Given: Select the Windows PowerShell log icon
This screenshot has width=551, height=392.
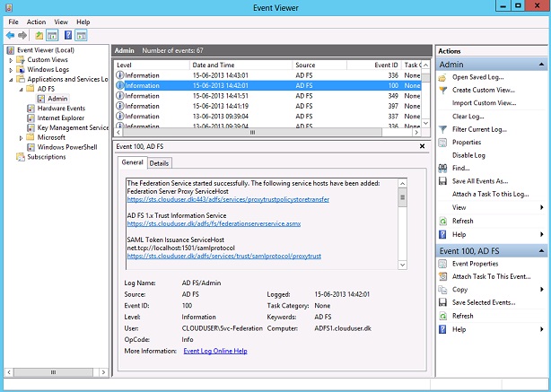Looking at the screenshot, I should pyautogui.click(x=31, y=147).
